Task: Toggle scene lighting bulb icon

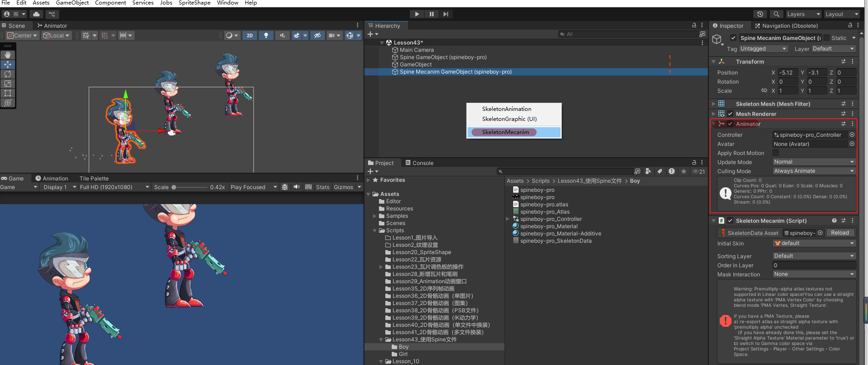Action: coord(266,35)
